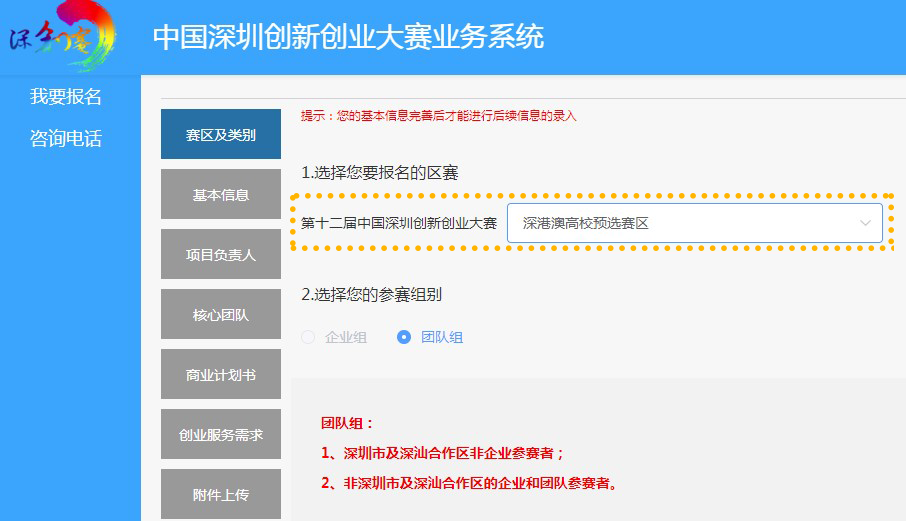
Task: Click the header title 中国深圳创新创业大赛业务系统
Action: [348, 37]
